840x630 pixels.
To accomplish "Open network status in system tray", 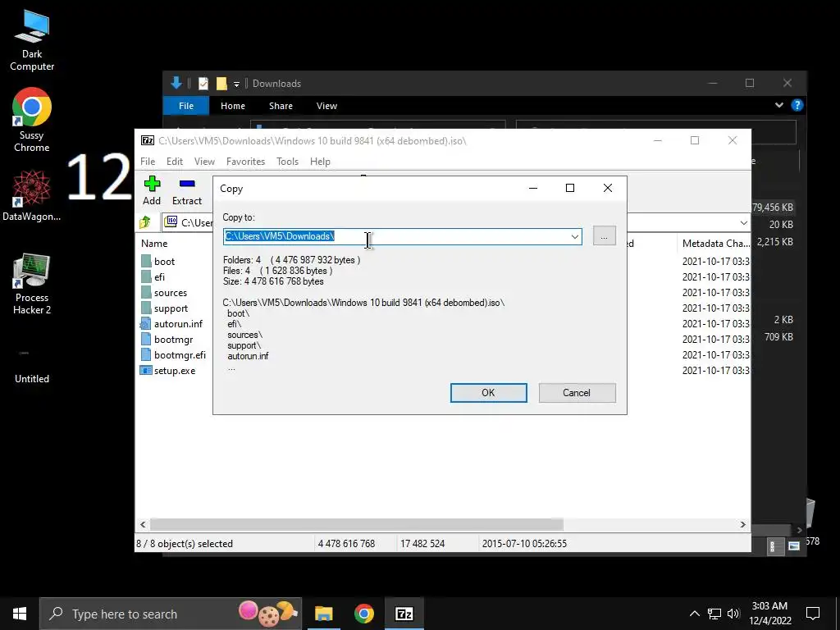I will click(714, 614).
